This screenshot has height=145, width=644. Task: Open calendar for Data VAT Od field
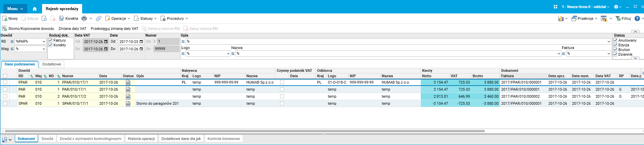tap(106, 42)
